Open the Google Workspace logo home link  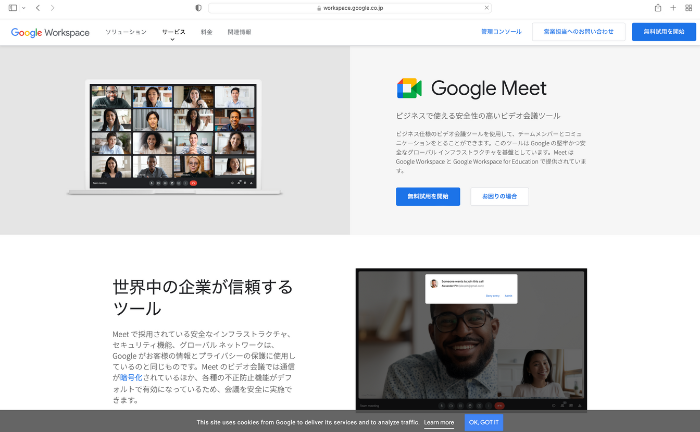pos(50,32)
